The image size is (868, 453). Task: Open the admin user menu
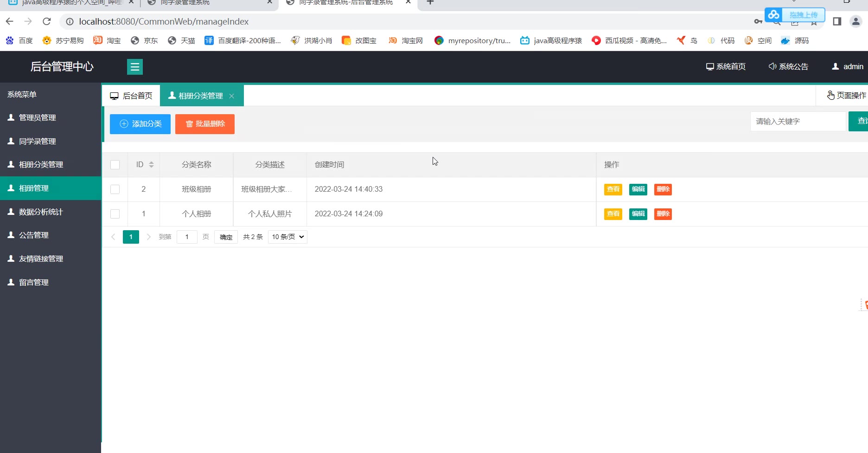point(848,67)
